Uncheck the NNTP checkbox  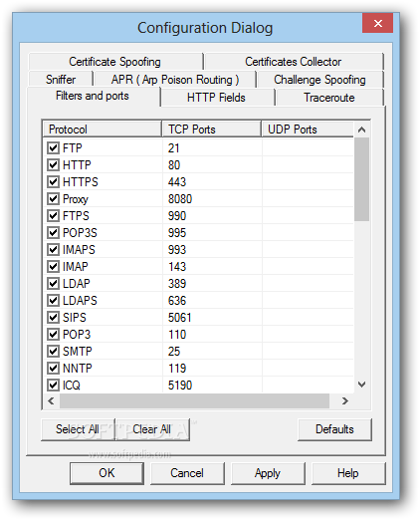pos(53,368)
